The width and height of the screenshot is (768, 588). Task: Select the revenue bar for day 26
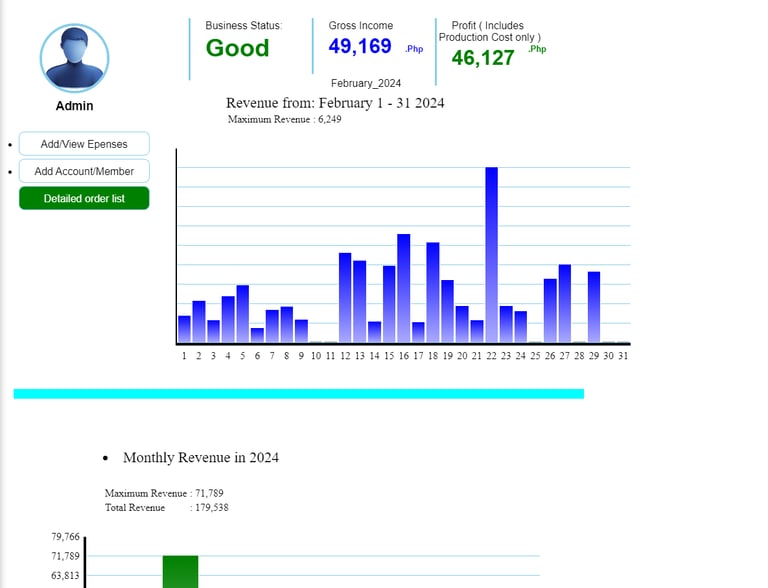[x=550, y=311]
